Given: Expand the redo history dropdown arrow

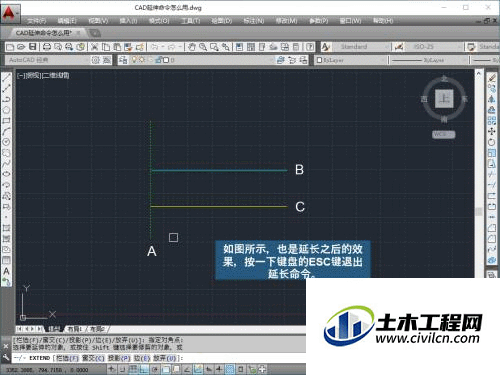Looking at the screenshot, I should [x=180, y=47].
